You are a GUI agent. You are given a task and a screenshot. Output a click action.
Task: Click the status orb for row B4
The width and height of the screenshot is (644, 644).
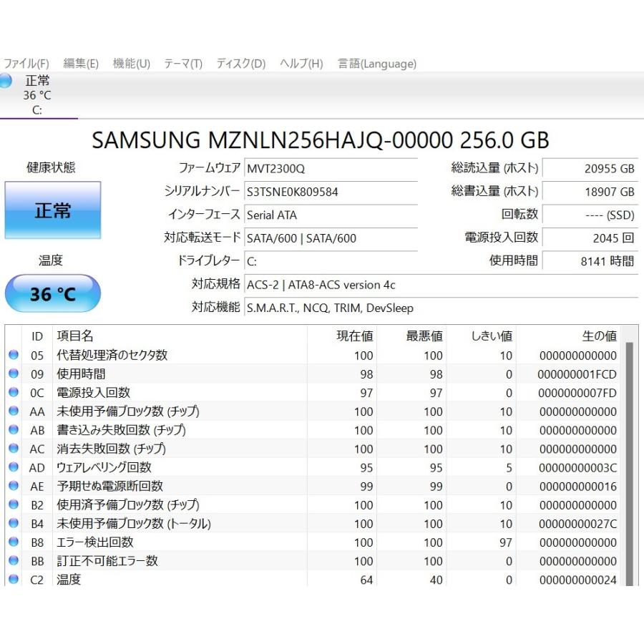point(14,523)
